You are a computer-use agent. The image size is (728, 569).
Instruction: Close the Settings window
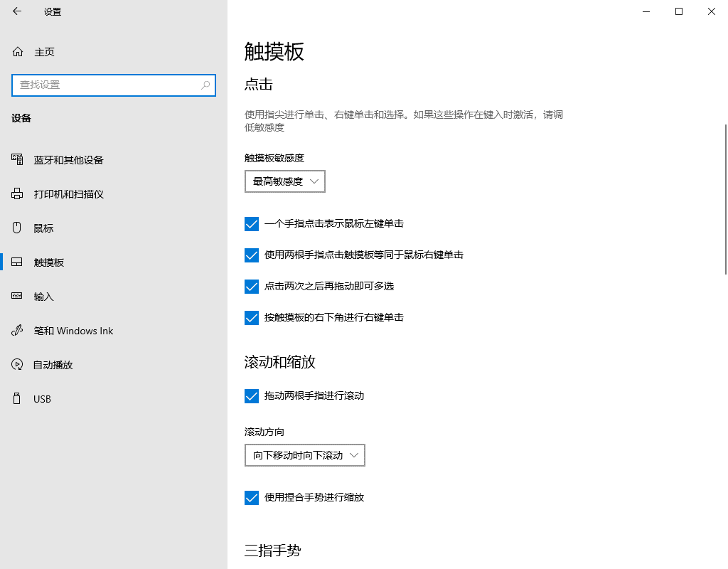click(711, 11)
